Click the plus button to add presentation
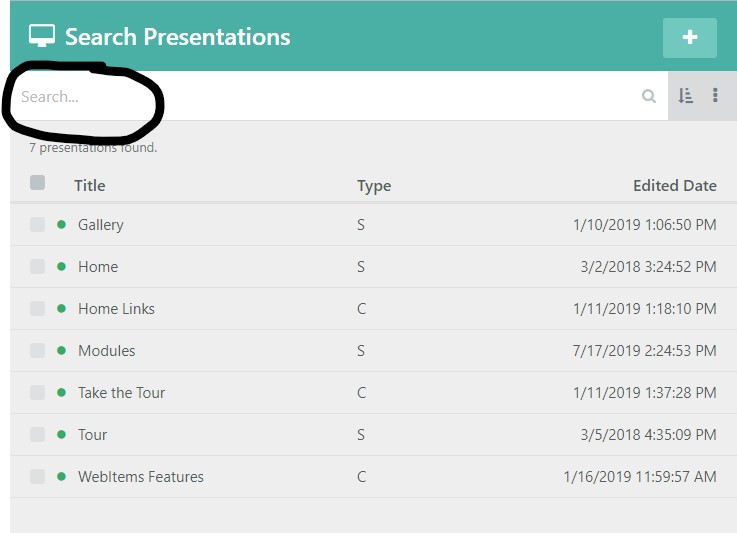The image size is (737, 533). (689, 38)
